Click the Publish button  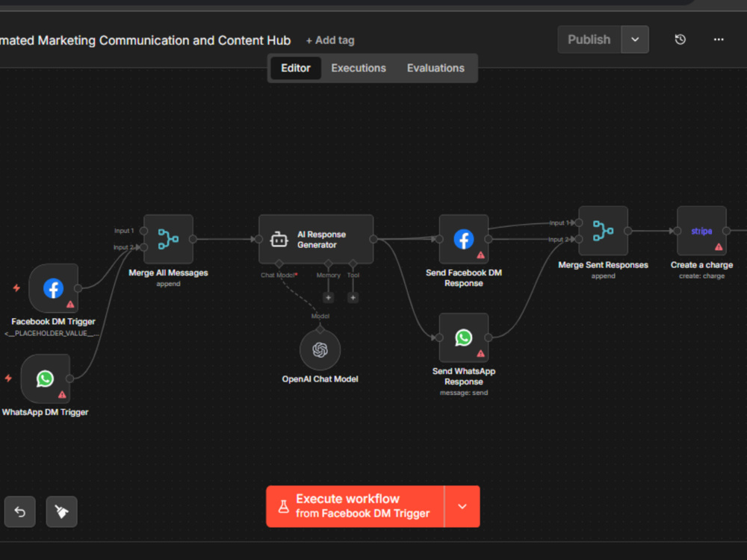click(x=589, y=40)
